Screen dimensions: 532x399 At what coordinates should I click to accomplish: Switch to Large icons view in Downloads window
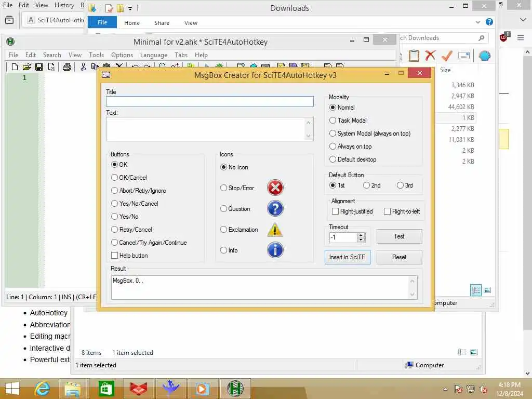pyautogui.click(x=487, y=290)
